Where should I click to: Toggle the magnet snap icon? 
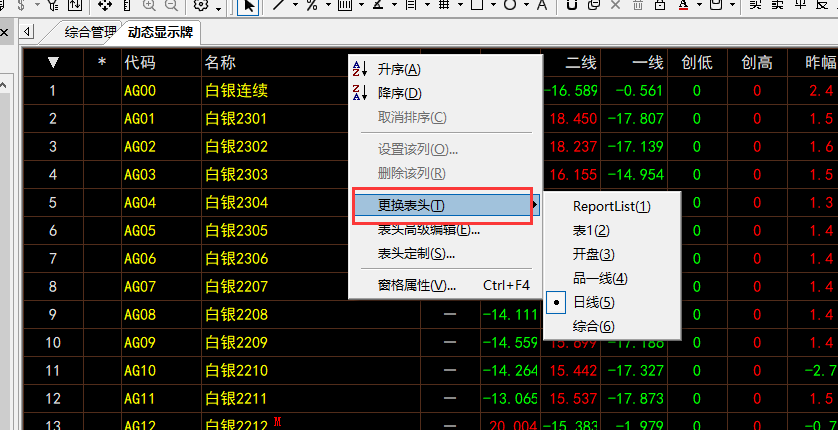point(572,5)
